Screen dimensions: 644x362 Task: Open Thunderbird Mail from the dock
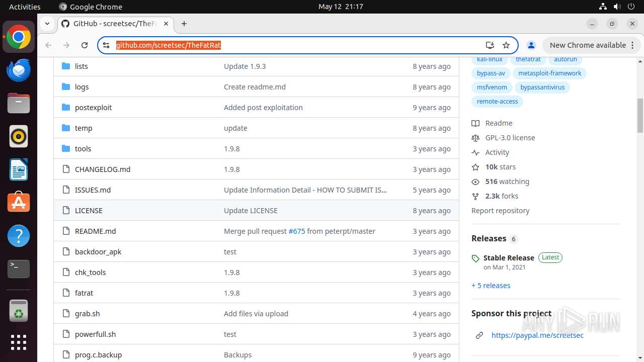[19, 70]
